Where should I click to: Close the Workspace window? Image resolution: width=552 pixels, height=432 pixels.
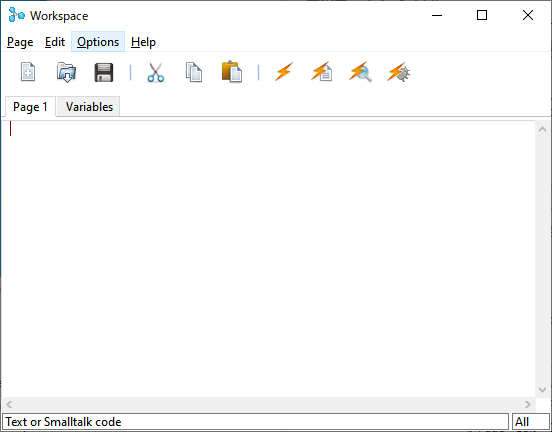(528, 15)
